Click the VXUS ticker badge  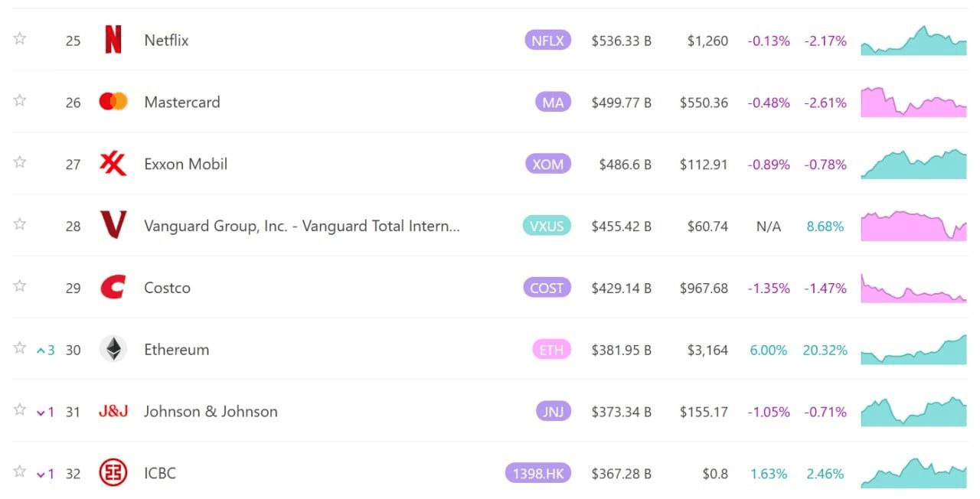pyautogui.click(x=547, y=226)
